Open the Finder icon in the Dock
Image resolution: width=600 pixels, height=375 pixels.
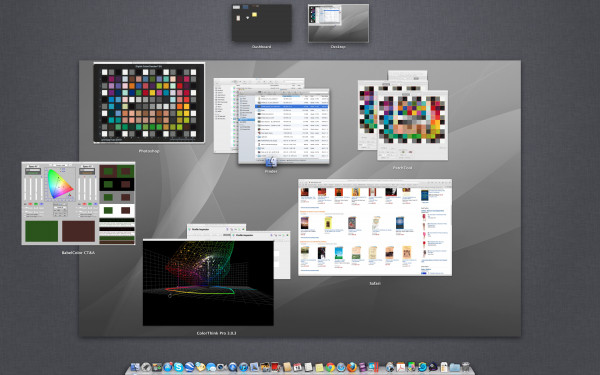click(x=135, y=367)
